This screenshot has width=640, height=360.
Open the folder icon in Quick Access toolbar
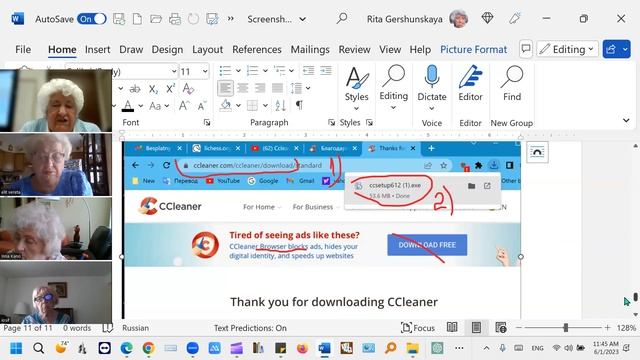point(156,19)
